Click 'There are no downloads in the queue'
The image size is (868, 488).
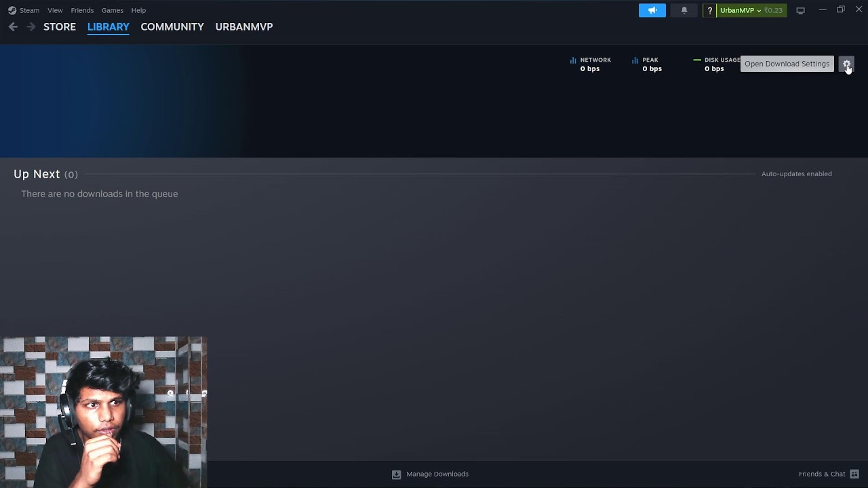click(x=100, y=194)
